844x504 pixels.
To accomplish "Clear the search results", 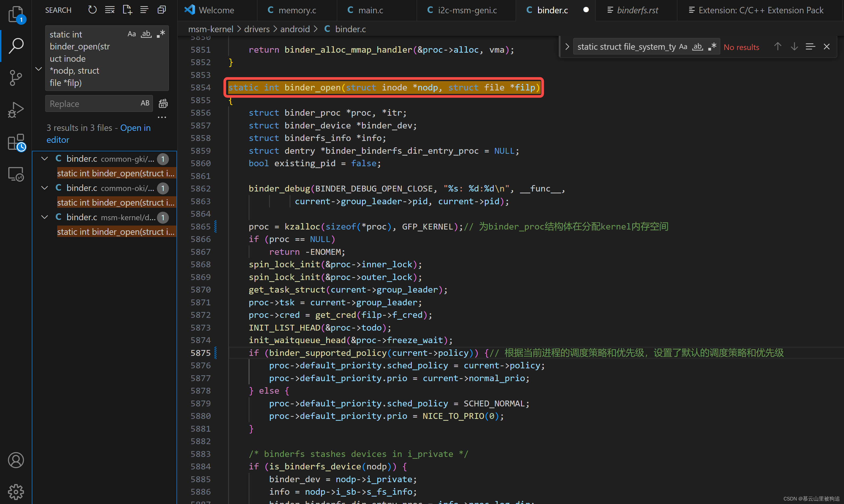I will (109, 10).
